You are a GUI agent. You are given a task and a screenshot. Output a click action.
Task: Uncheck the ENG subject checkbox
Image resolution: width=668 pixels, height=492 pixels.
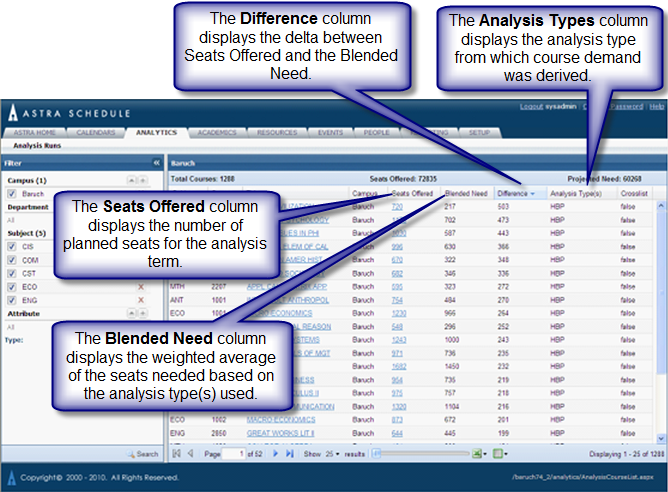[x=12, y=300]
